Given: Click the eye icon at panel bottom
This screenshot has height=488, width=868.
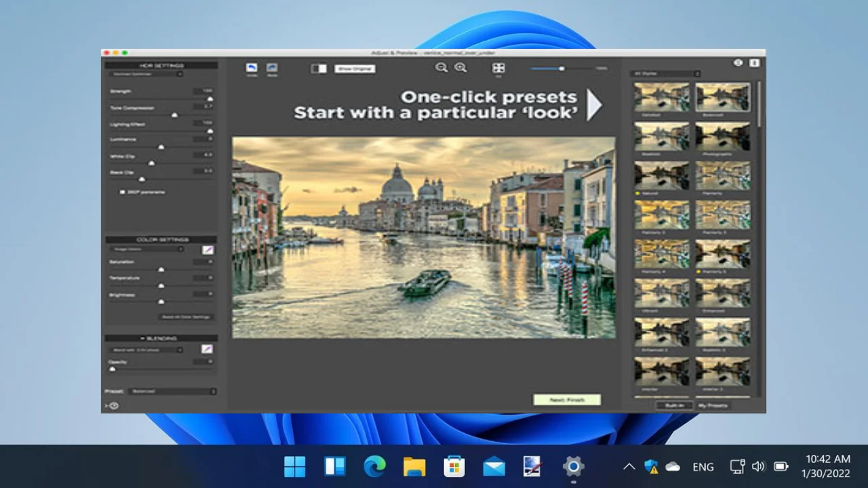Looking at the screenshot, I should (113, 405).
